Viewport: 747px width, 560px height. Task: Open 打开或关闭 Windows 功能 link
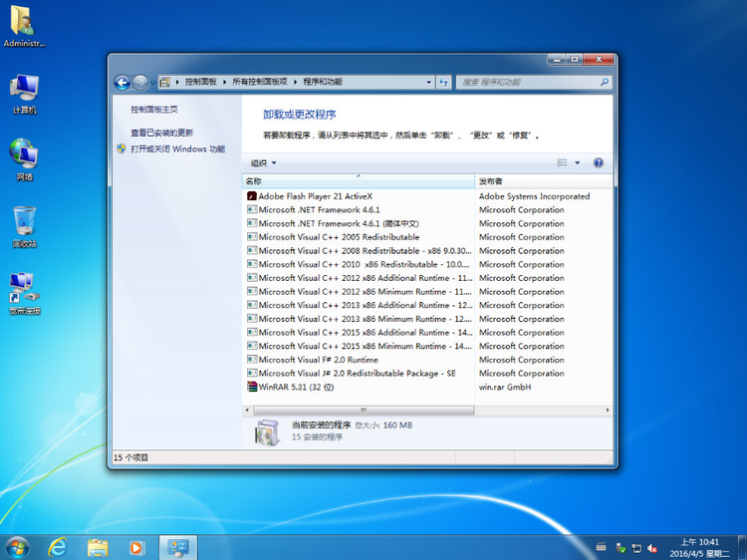177,148
